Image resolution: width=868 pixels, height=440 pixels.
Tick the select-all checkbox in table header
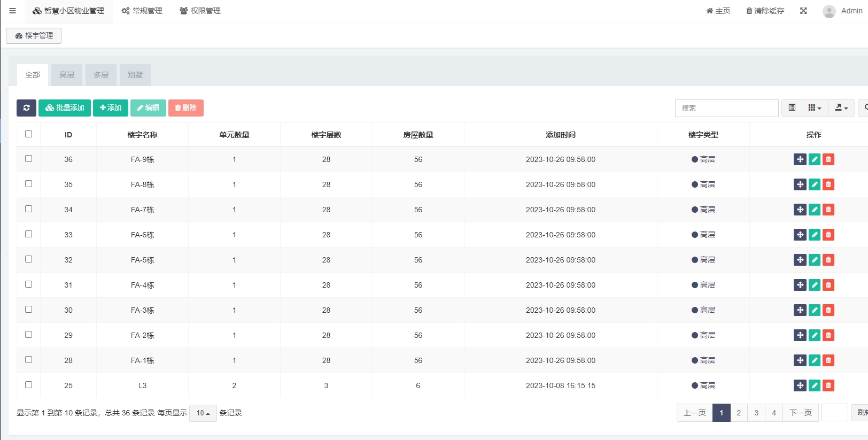click(x=29, y=134)
